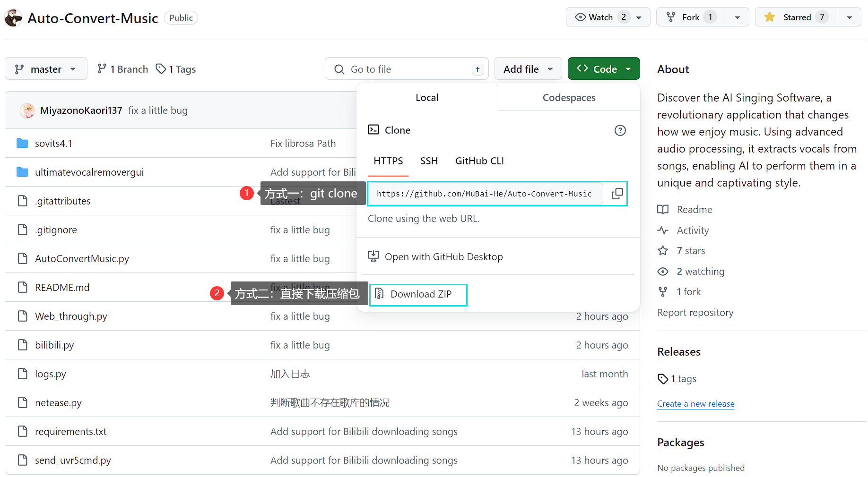Click Download ZIP
Image resolution: width=868 pixels, height=477 pixels.
click(418, 294)
